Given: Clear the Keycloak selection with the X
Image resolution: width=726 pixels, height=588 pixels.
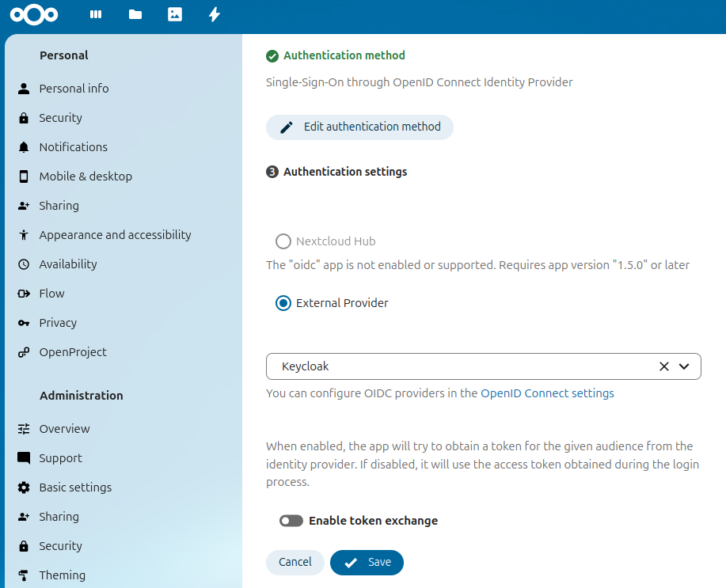Looking at the screenshot, I should tap(663, 366).
